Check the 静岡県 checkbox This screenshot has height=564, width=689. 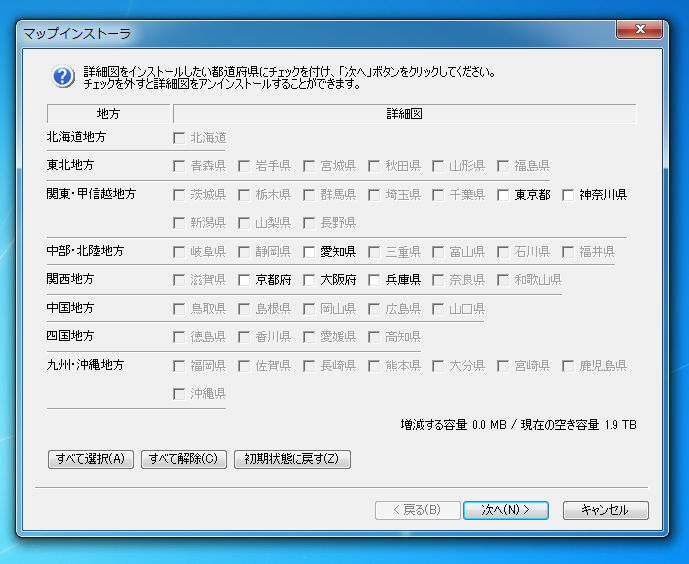(244, 252)
